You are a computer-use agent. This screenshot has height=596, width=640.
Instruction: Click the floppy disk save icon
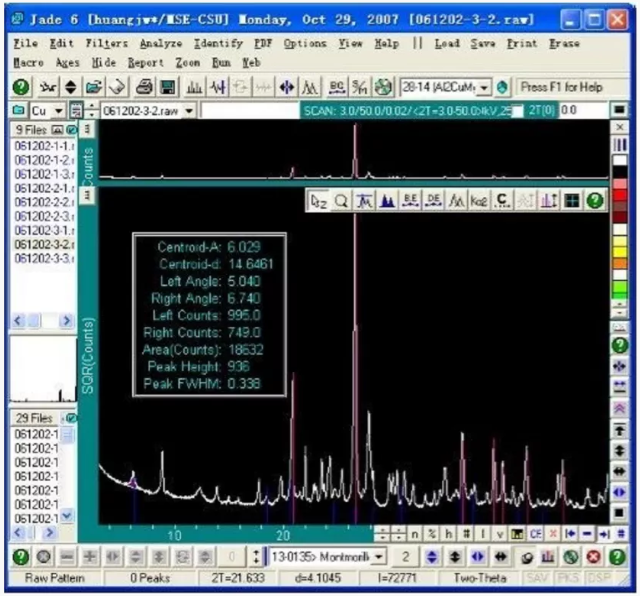click(167, 87)
